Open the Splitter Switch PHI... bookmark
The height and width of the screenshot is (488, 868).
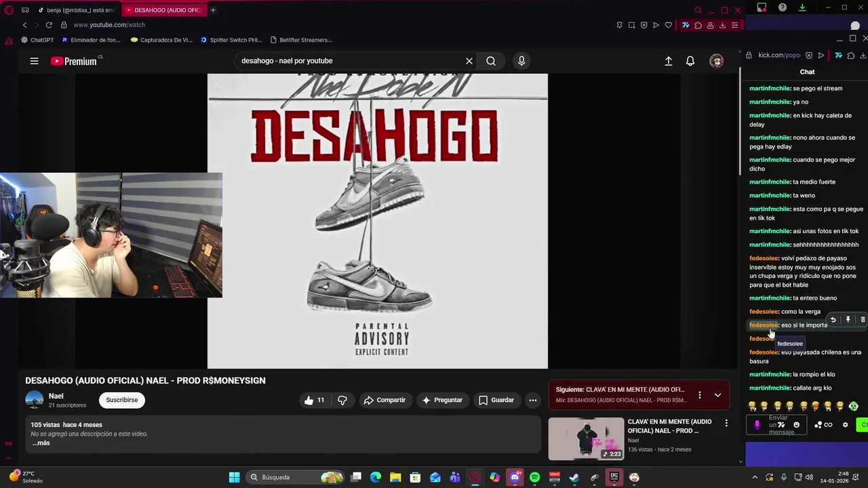click(231, 40)
